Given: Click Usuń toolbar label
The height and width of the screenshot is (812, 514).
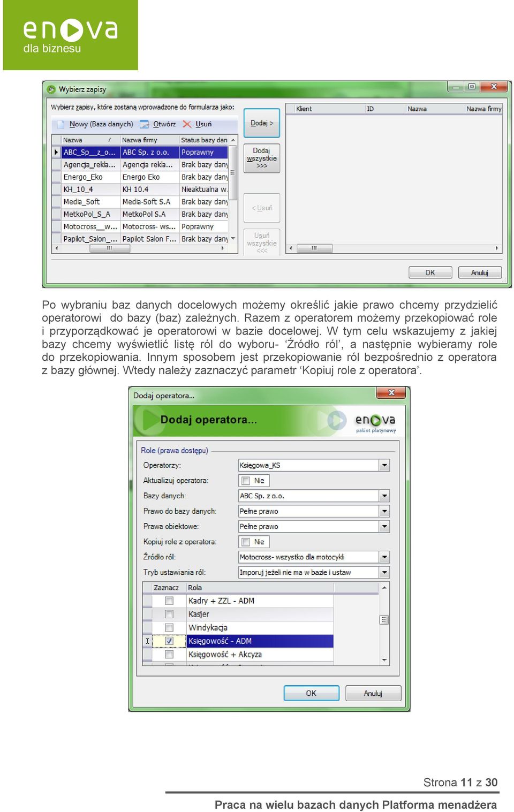Looking at the screenshot, I should 203,124.
